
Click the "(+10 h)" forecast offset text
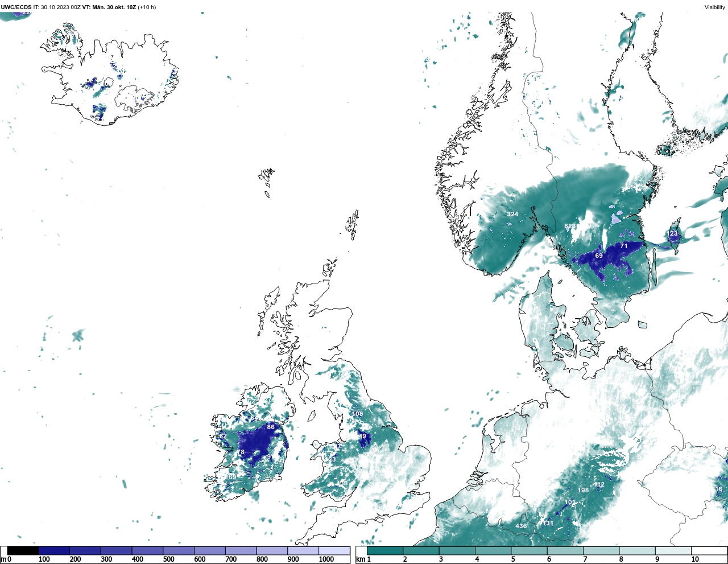pos(147,7)
